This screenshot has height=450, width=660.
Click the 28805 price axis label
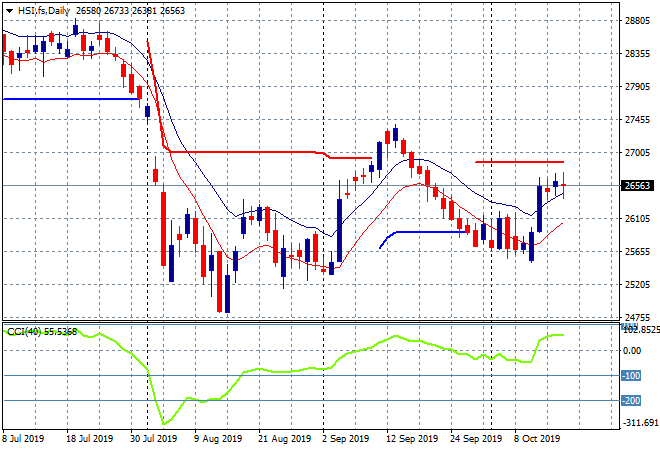tap(637, 21)
